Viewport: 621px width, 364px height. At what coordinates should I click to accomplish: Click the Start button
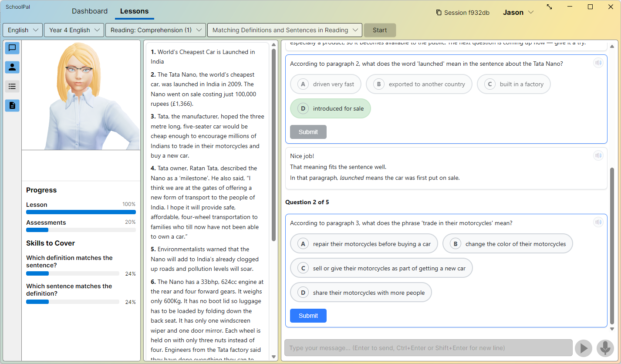(x=380, y=30)
